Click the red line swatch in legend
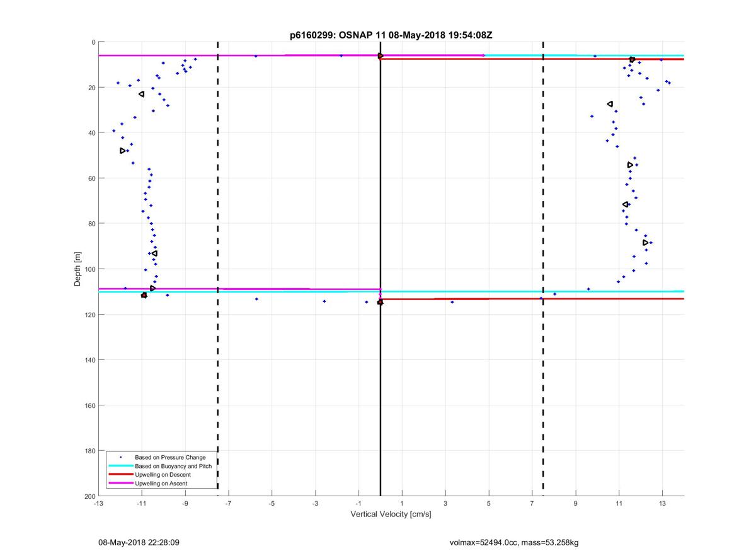 point(120,475)
